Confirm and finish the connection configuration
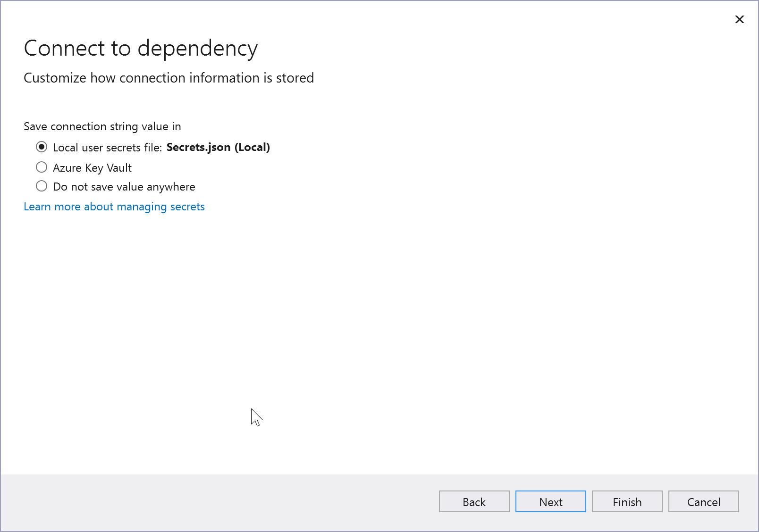The width and height of the screenshot is (759, 532). tap(627, 501)
